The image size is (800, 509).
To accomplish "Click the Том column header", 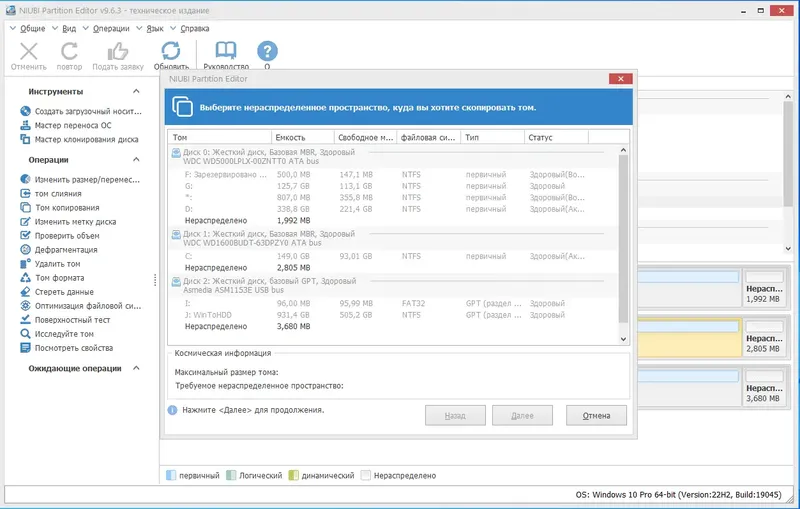I will [x=220, y=137].
